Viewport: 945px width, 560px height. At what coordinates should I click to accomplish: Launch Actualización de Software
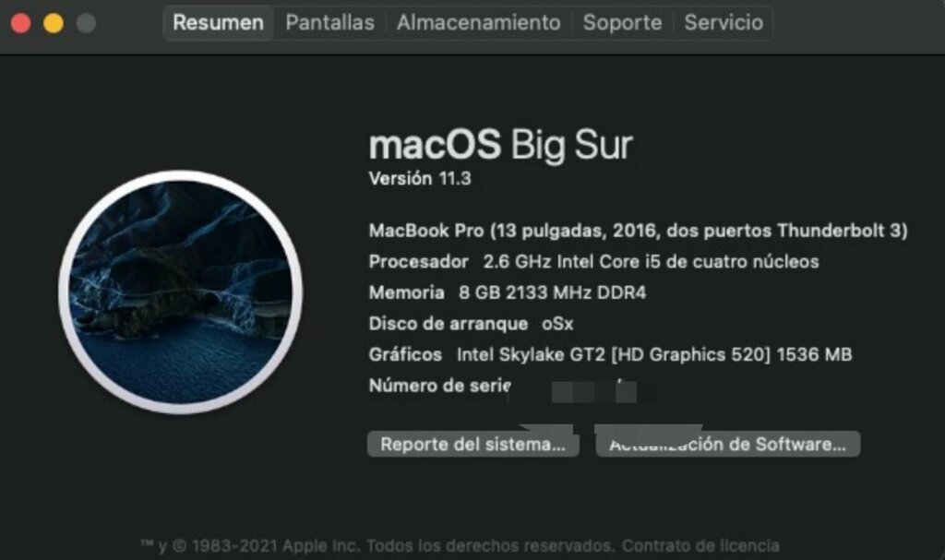(x=728, y=445)
